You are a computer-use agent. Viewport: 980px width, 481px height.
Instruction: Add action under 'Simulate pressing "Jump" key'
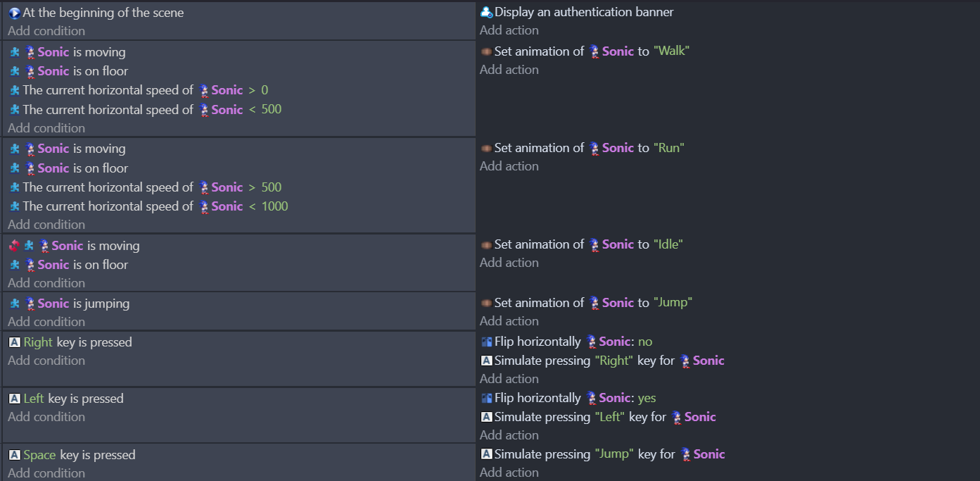tap(509, 473)
